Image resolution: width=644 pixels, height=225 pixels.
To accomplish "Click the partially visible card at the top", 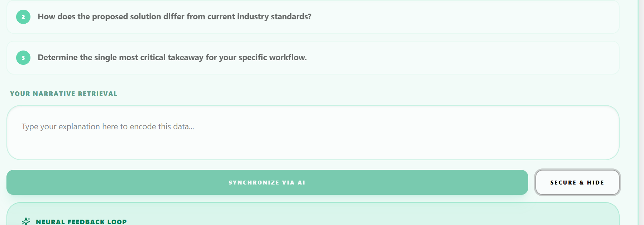I will coord(313,17).
